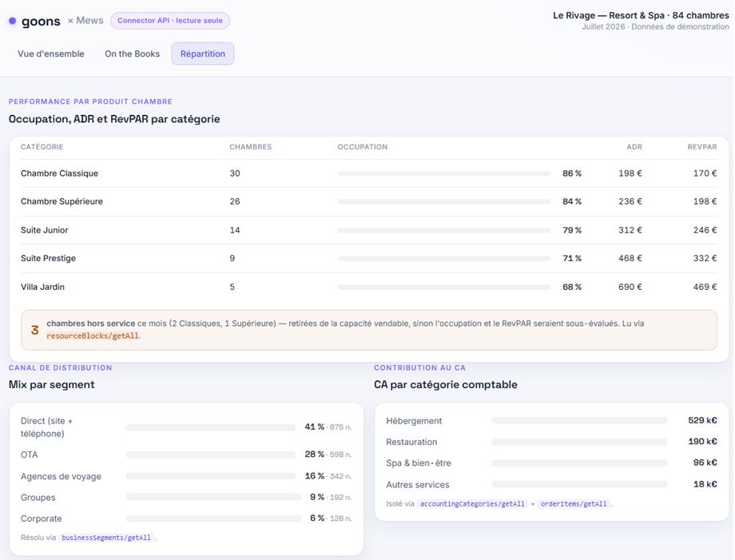
Task: Click the Corporate segment row
Action: pos(186,518)
